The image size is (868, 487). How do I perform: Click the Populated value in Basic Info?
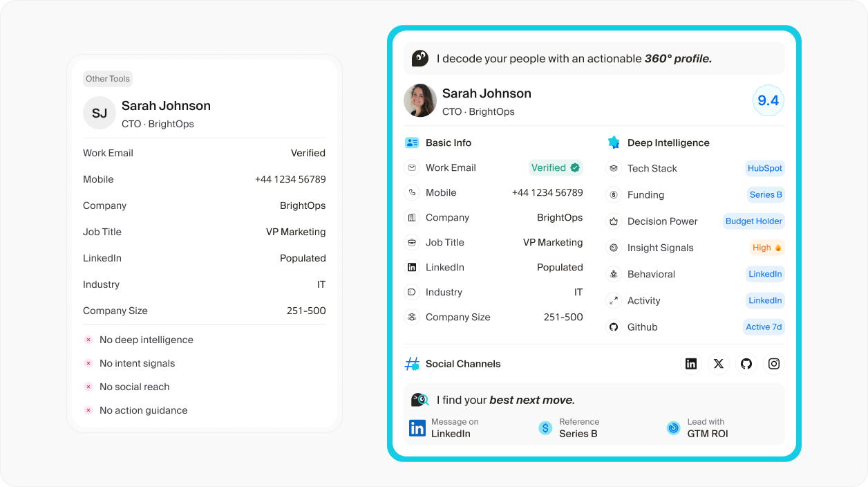point(560,267)
